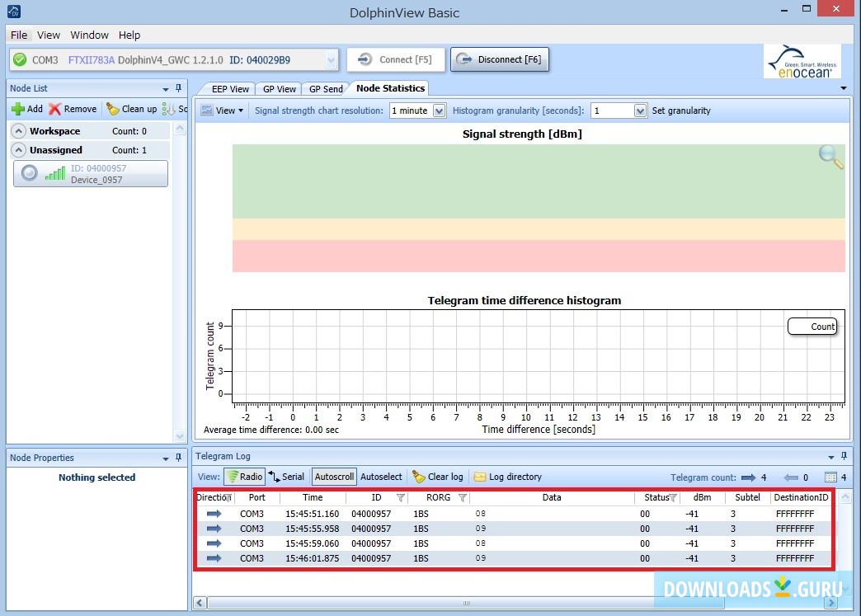Toggle the Radio telegram view

[244, 477]
